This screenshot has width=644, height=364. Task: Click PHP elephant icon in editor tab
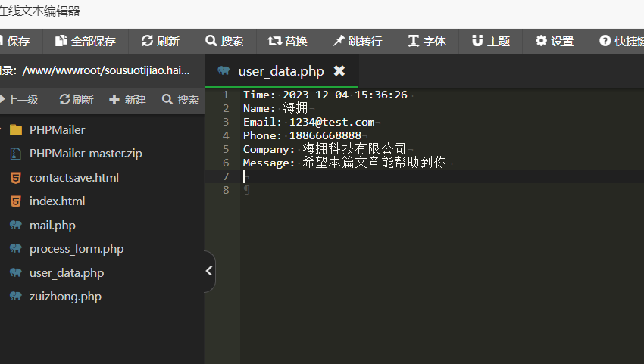pyautogui.click(x=224, y=70)
